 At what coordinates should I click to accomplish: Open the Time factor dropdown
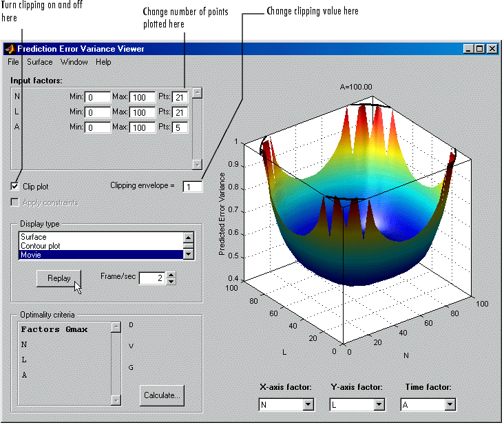450,404
